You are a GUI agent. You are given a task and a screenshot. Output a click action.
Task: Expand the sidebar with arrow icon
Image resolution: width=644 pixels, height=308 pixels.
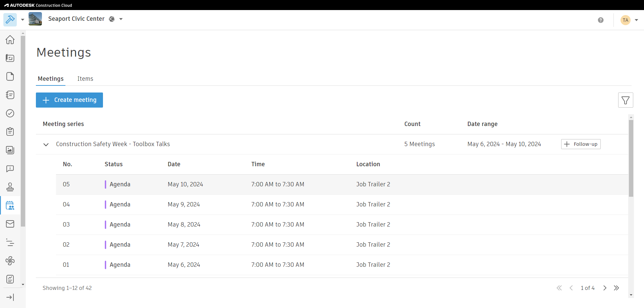[10, 297]
